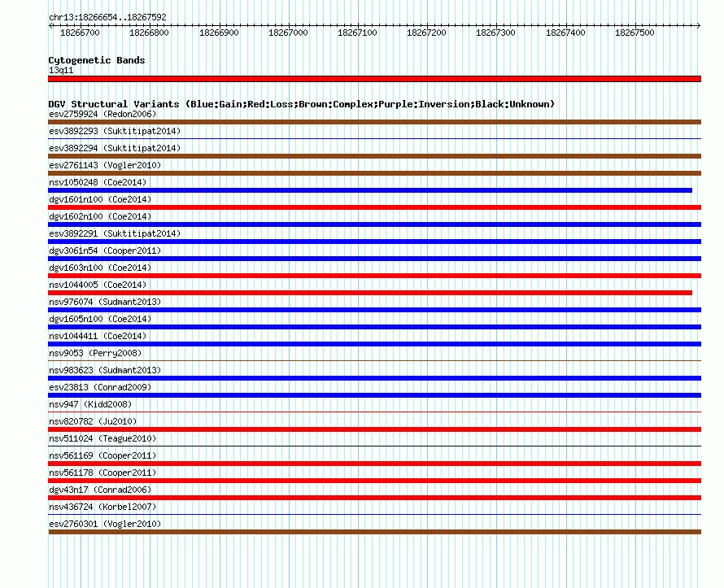Select ruler position 18267500
724x588 pixels.
coord(635,33)
